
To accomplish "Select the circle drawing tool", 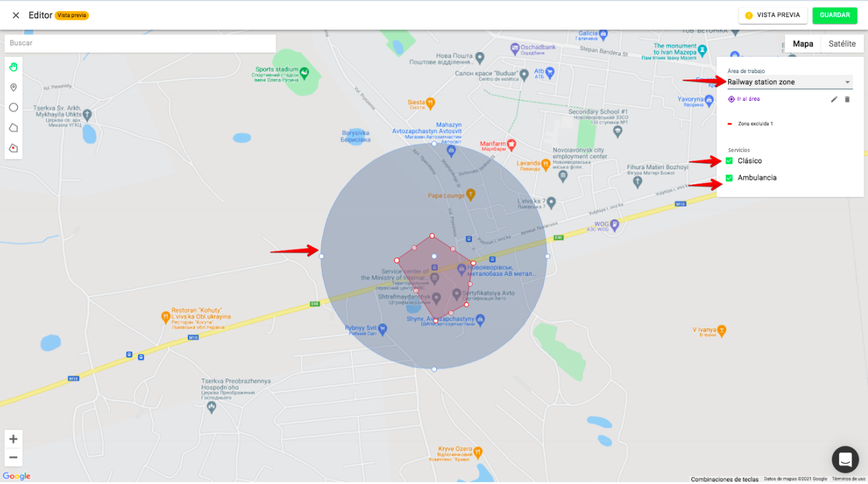I will tap(13, 107).
